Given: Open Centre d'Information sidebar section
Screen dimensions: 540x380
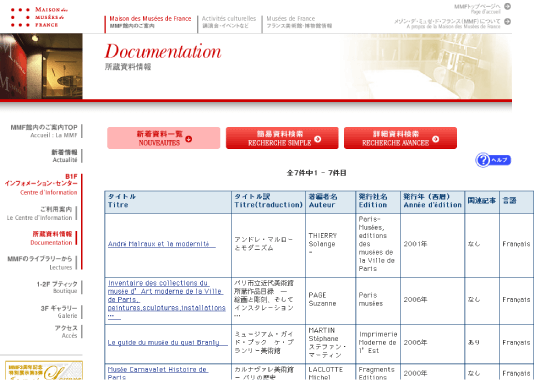Looking at the screenshot, I should point(41,184).
